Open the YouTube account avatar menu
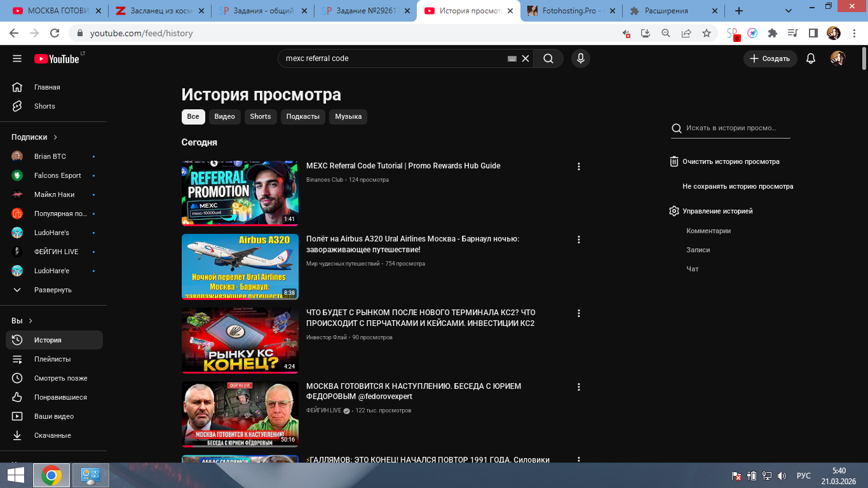The height and width of the screenshot is (488, 868). pos(838,58)
